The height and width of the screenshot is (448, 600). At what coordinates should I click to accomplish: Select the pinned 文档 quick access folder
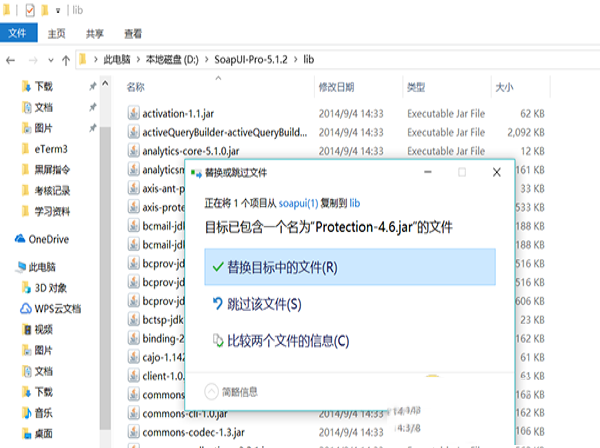[x=38, y=108]
